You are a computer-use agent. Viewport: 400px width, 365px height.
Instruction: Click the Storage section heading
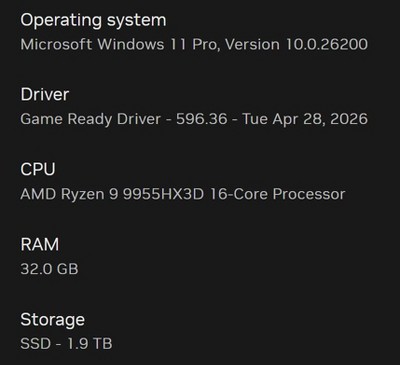pos(53,320)
